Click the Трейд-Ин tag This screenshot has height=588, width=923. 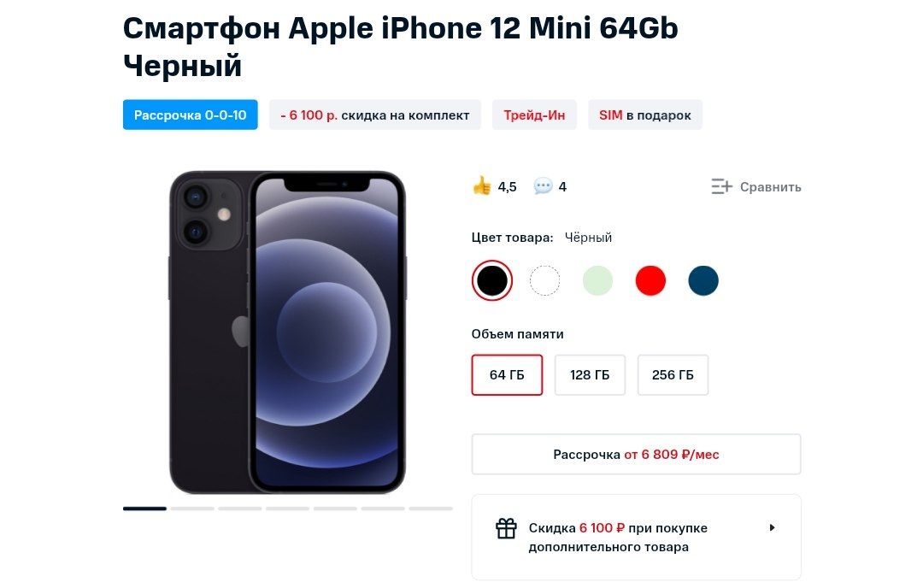point(534,115)
